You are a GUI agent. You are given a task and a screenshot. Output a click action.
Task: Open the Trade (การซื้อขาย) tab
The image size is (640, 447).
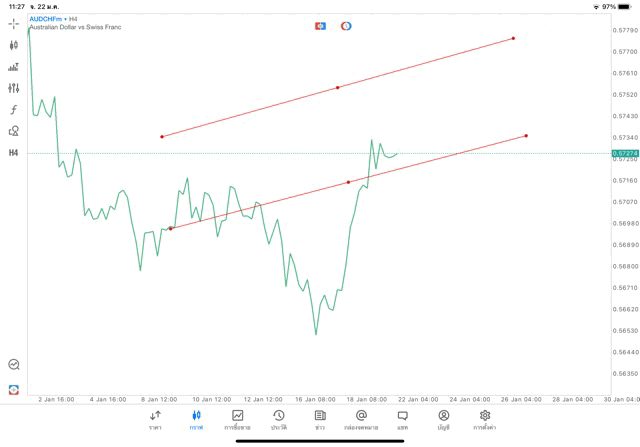(238, 420)
